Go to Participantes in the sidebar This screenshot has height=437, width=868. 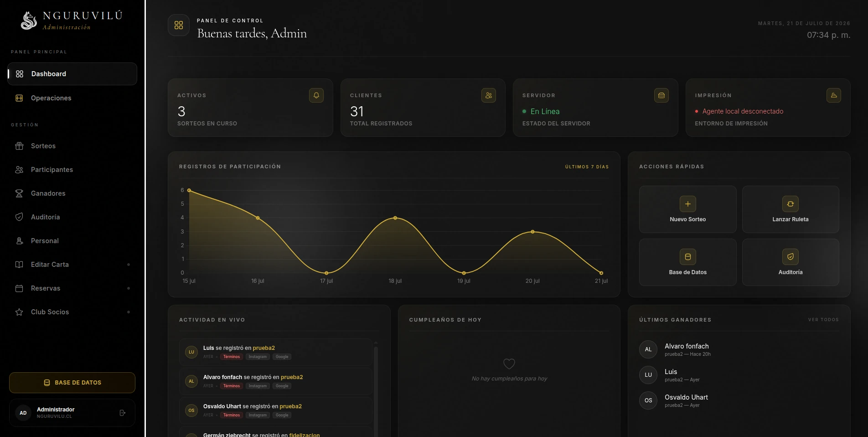[72, 170]
